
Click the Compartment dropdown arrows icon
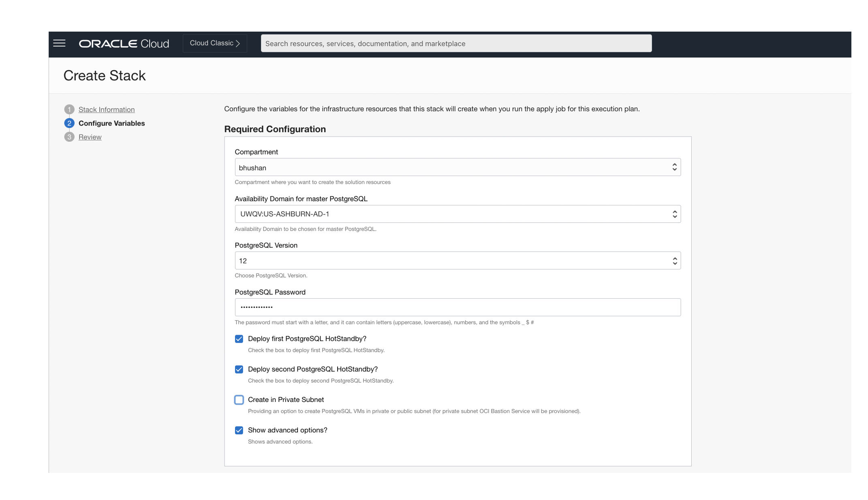coord(674,167)
